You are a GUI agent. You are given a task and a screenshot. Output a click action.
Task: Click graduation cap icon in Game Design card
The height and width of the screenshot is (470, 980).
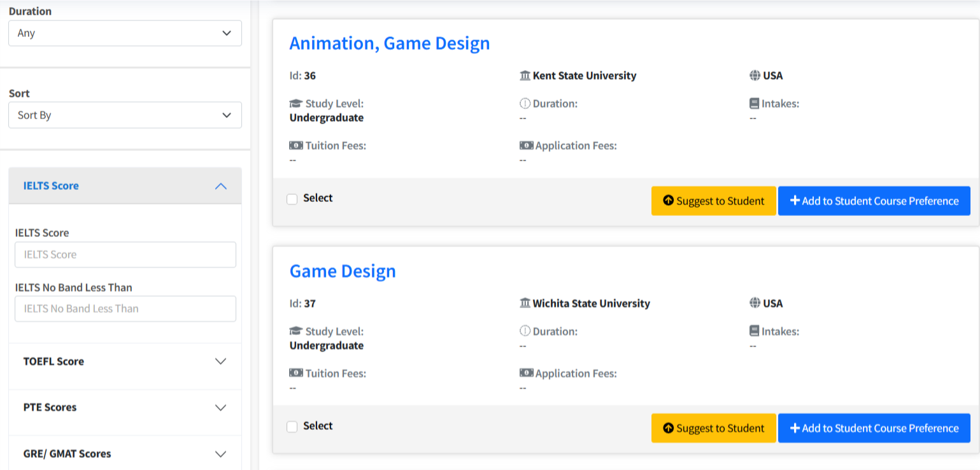[295, 332]
